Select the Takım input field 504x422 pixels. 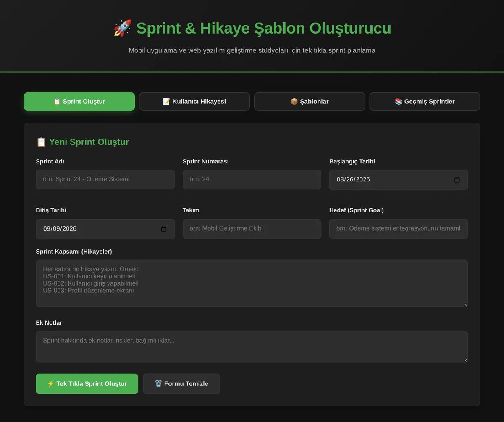(x=252, y=228)
